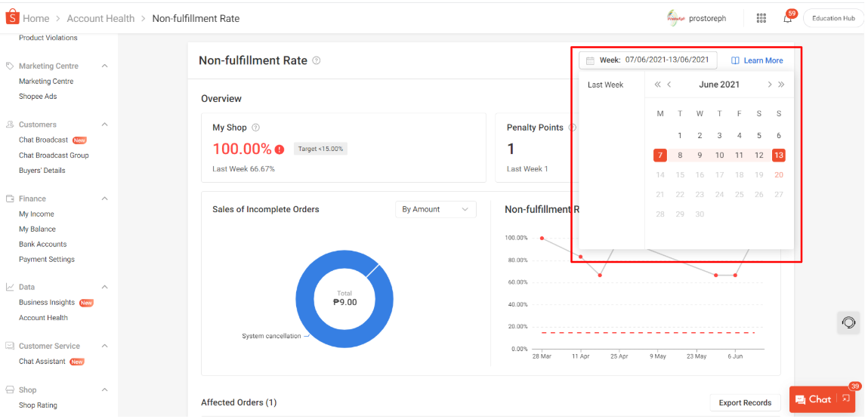Viewport: 868px width, 419px height.
Task: Open Product Violations in sidebar
Action: pos(48,39)
